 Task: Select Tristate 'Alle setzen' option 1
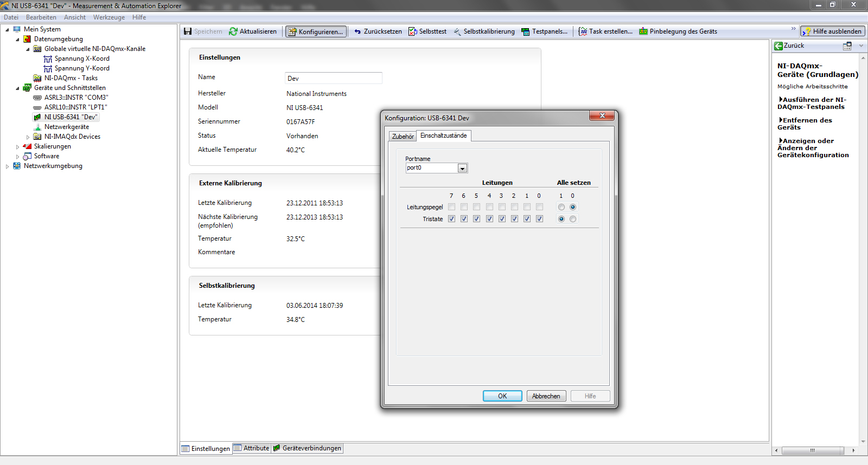[561, 219]
